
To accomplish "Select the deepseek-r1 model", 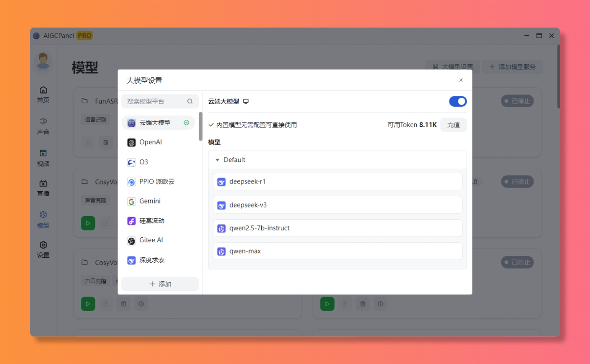I will coord(337,182).
